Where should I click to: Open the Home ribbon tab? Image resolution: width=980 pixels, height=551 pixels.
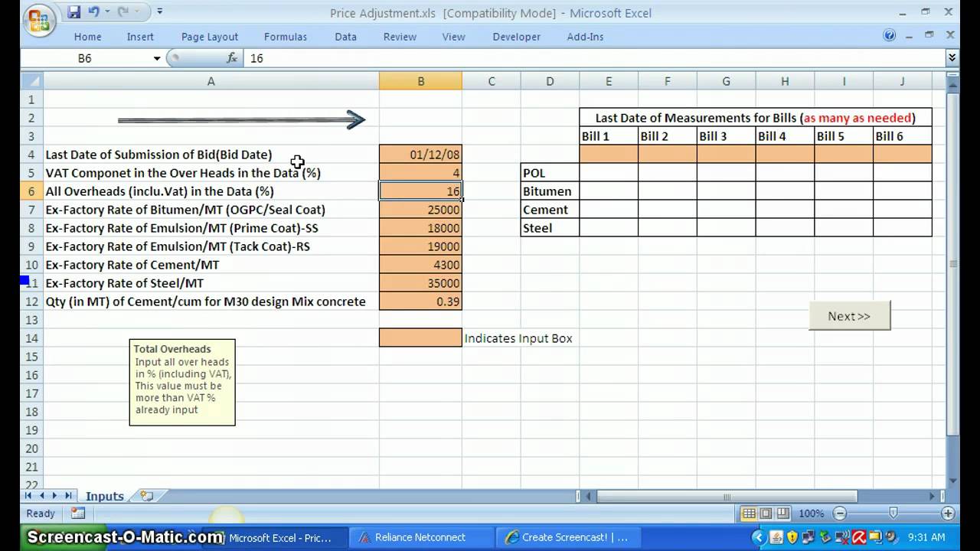click(x=87, y=37)
